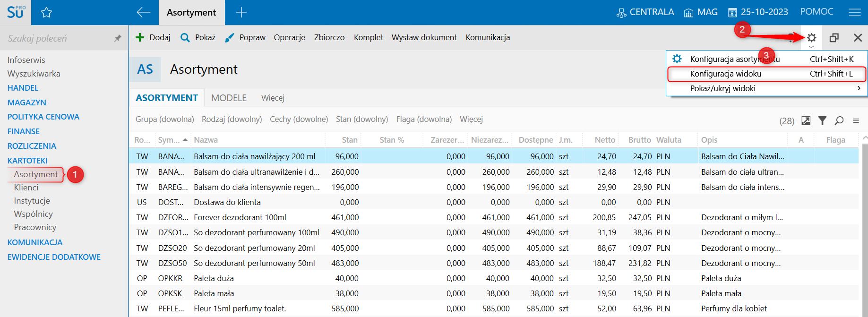Open a new tab with plus icon
Image resolution: width=868 pixels, height=317 pixels.
tap(241, 13)
